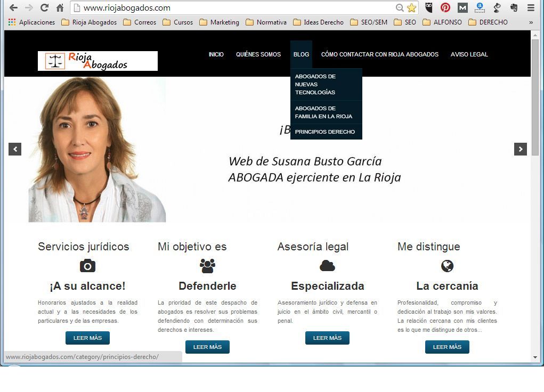Click the people group icon under Mi objetivo es

pos(207,266)
